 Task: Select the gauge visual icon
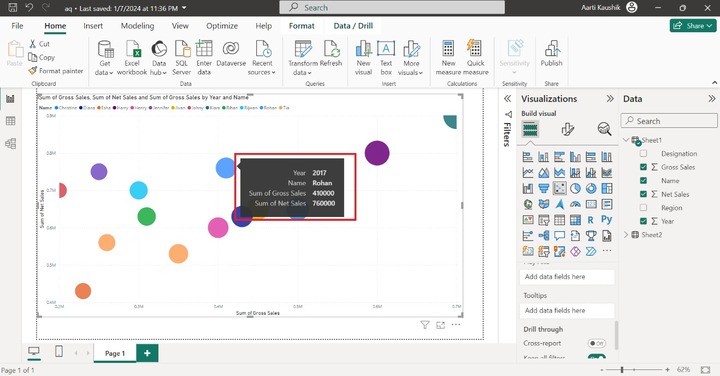pyautogui.click(x=575, y=204)
